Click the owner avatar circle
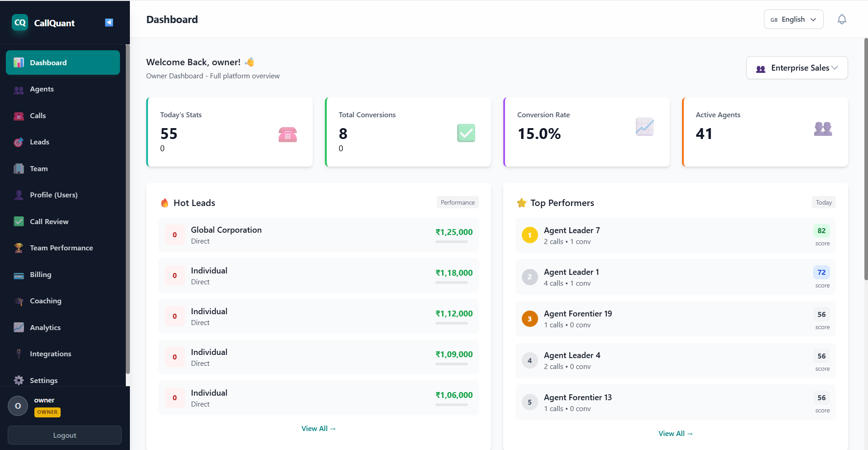Viewport: 868px width, 450px height. click(x=18, y=406)
